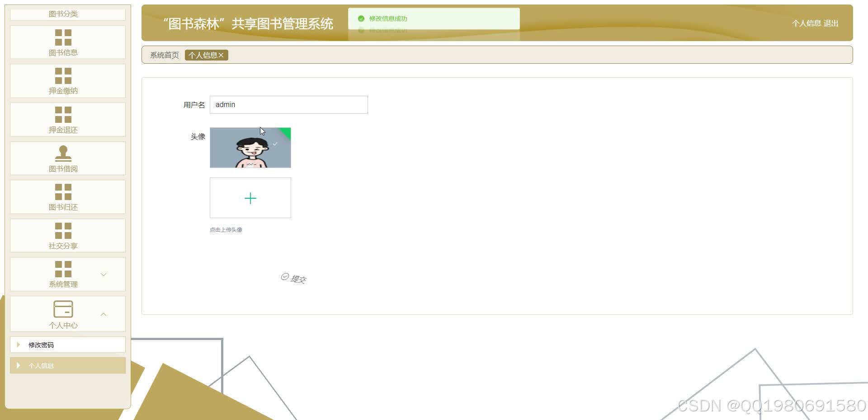Dismiss the 修改信息成功 success banner

coord(432,19)
